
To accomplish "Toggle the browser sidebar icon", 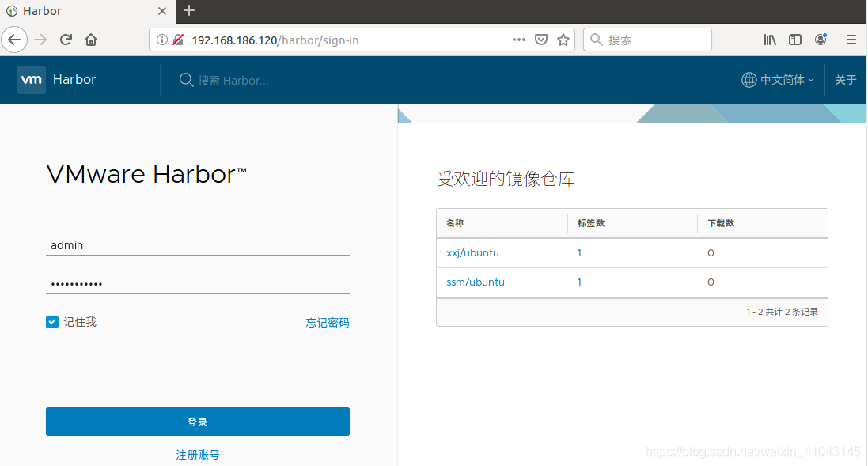I will click(x=795, y=40).
